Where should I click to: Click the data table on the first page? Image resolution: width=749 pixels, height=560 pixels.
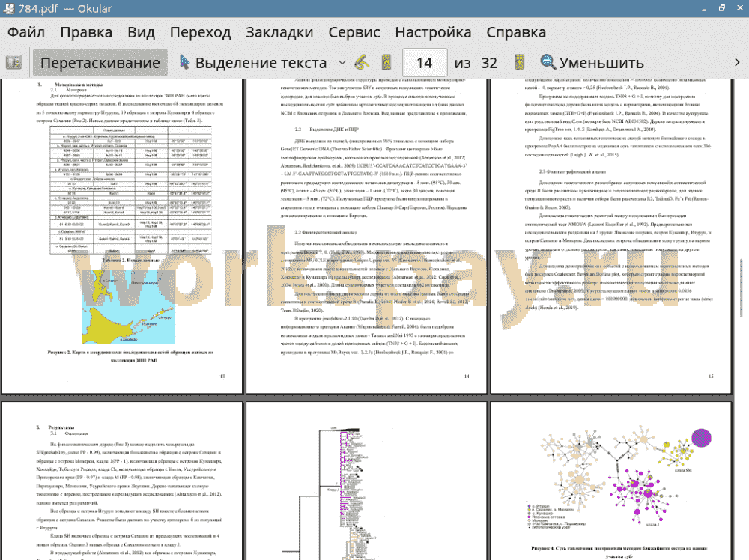(130, 190)
